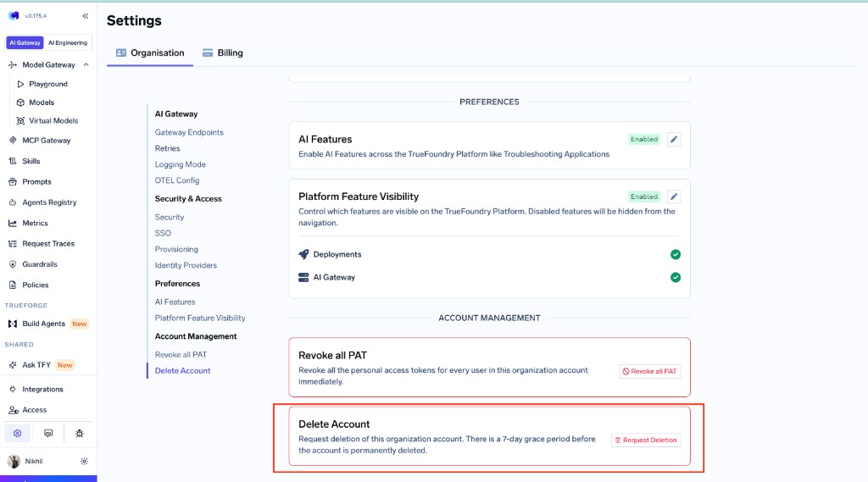Image resolution: width=868 pixels, height=482 pixels.
Task: Click the version v0.175.4 label
Action: 36,16
